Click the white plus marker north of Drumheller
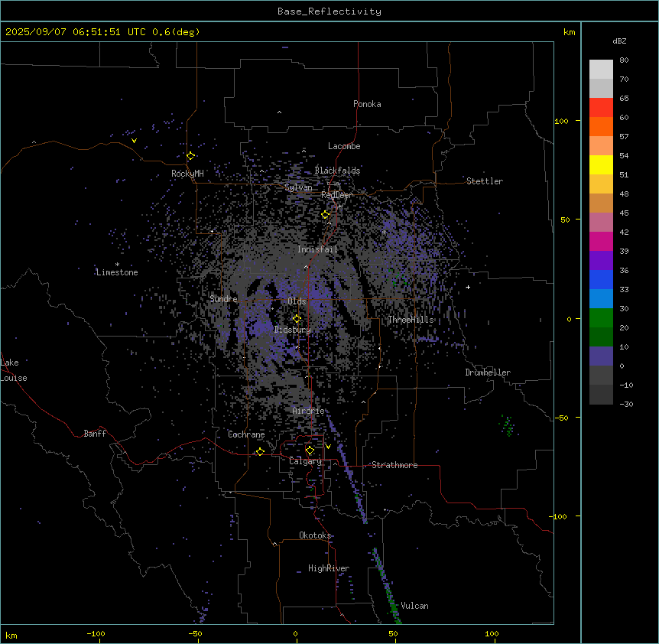659x644 pixels. pyautogui.click(x=468, y=287)
